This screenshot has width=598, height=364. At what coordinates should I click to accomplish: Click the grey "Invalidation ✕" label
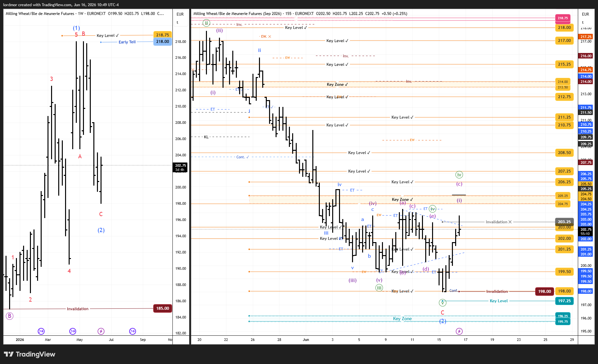[x=499, y=222]
